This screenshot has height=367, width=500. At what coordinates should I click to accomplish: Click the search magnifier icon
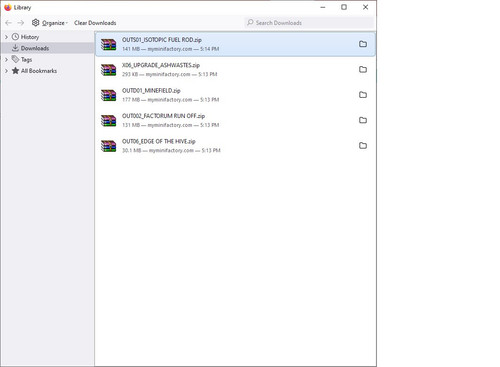[250, 22]
